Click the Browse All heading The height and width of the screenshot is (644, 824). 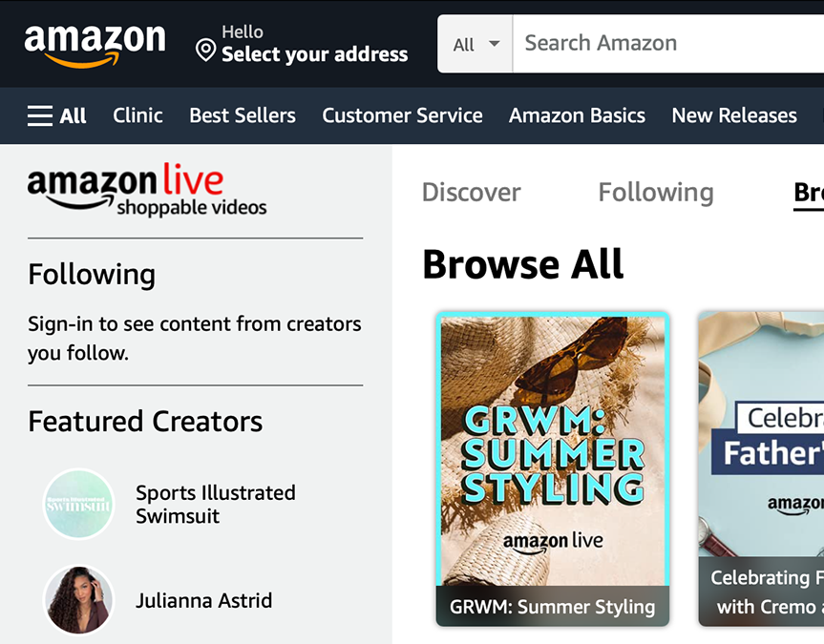tap(523, 264)
